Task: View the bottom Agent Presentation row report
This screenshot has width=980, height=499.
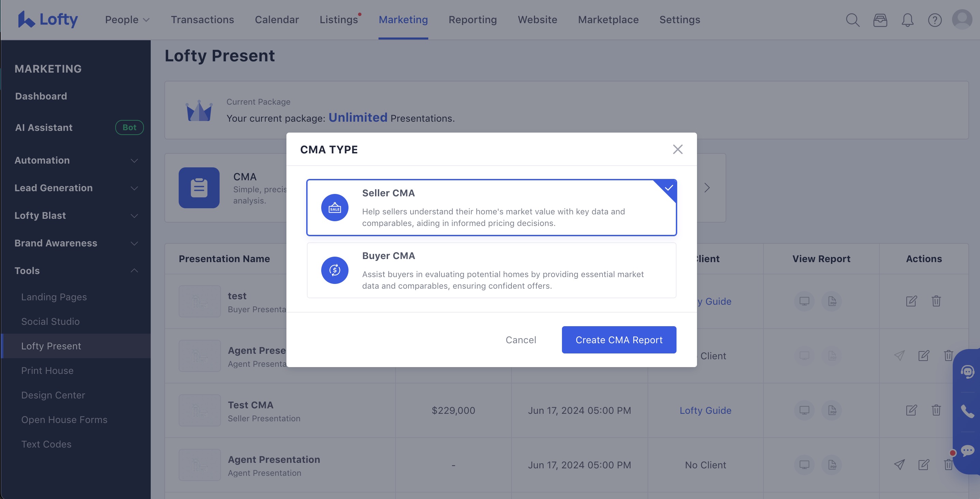Action: pyautogui.click(x=804, y=465)
